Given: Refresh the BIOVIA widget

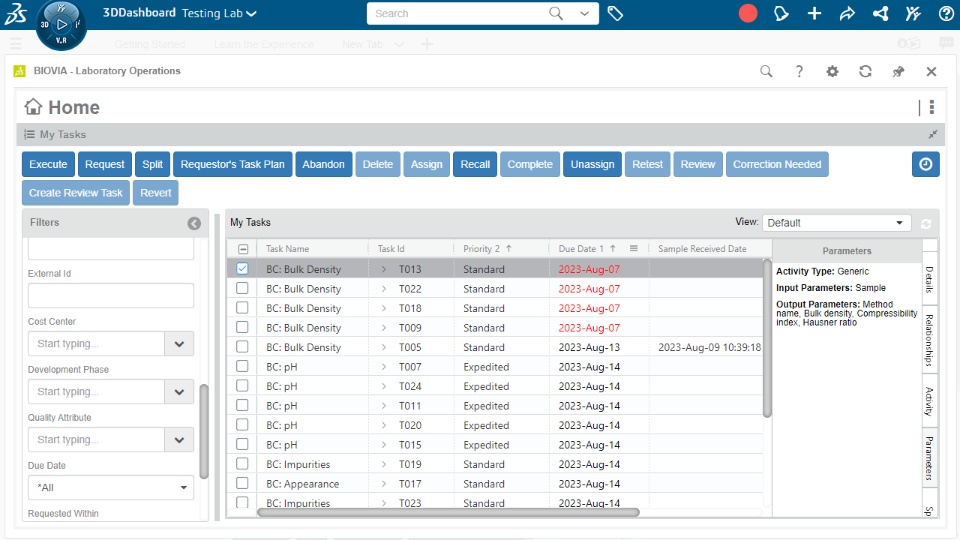Looking at the screenshot, I should click(x=865, y=72).
